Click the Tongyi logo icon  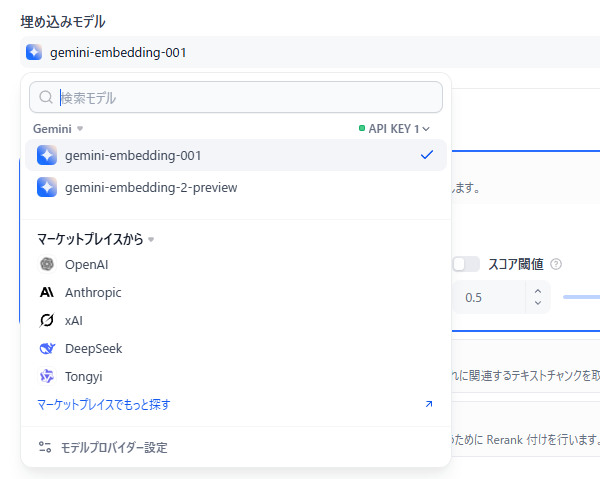pos(47,376)
